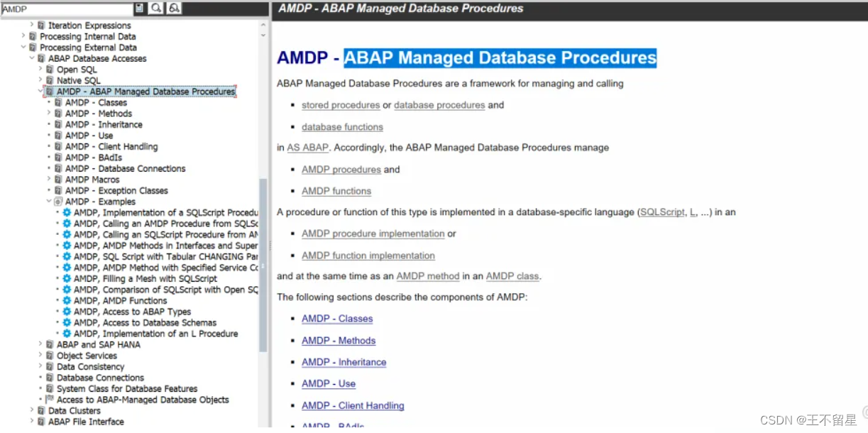Image resolution: width=868 pixels, height=433 pixels.
Task: Open the AMDP procedures link
Action: (x=341, y=170)
